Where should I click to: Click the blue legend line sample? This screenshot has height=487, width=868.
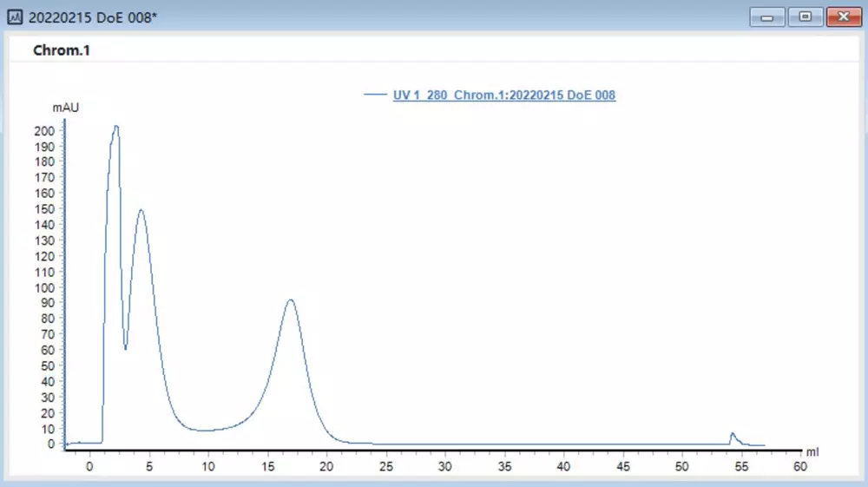[x=375, y=95]
